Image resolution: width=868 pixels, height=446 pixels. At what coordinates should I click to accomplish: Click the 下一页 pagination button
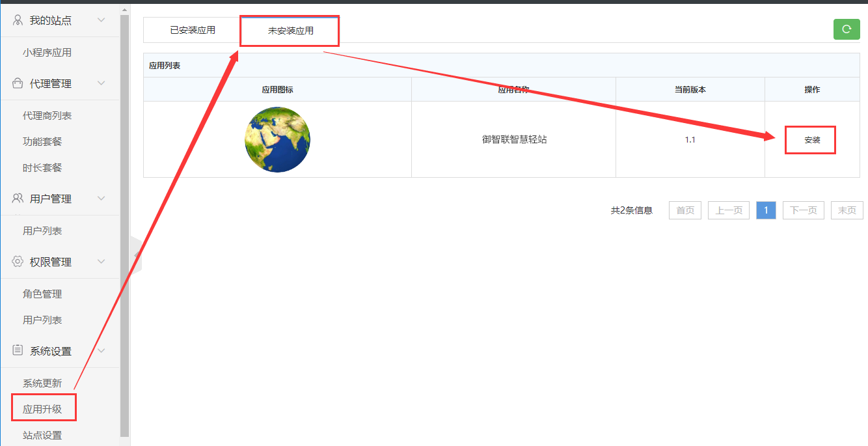click(803, 210)
